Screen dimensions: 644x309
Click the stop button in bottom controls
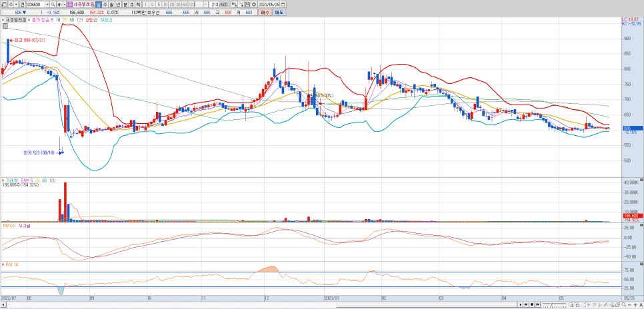pyautogui.click(x=532, y=304)
